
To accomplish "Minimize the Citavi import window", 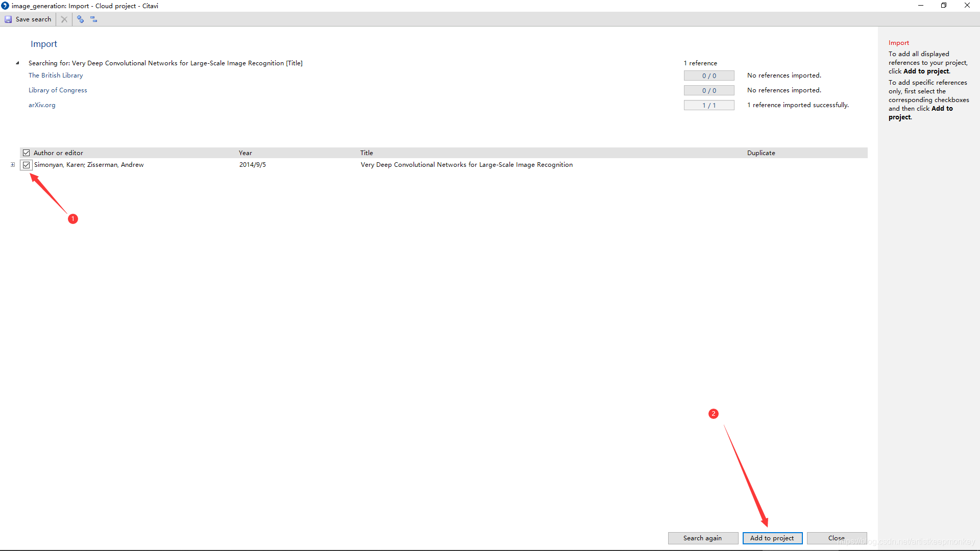I will coord(921,6).
